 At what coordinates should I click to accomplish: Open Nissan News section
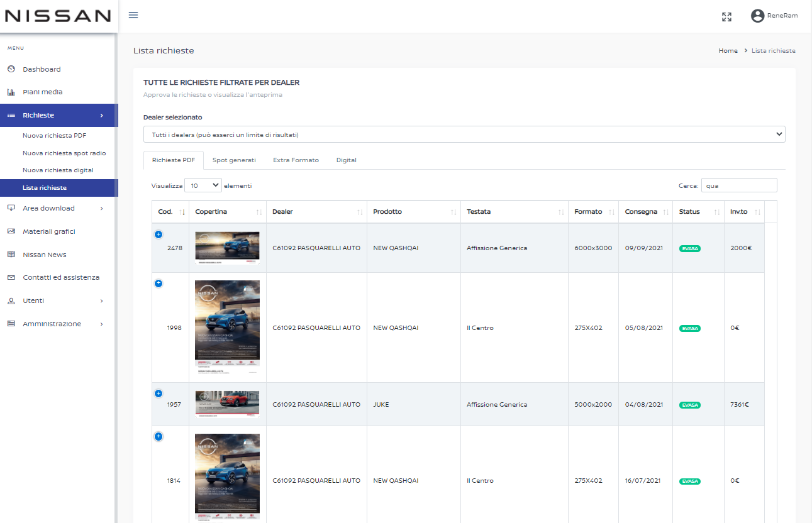45,255
